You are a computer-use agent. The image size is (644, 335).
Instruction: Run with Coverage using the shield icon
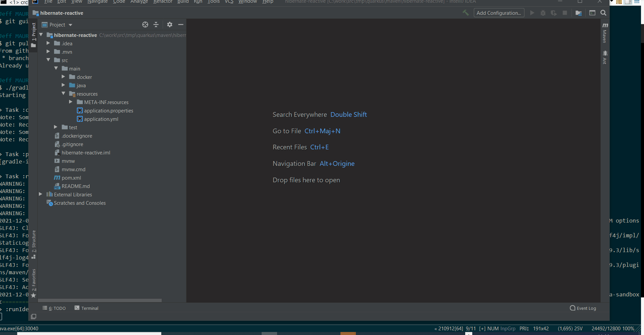[x=554, y=12]
